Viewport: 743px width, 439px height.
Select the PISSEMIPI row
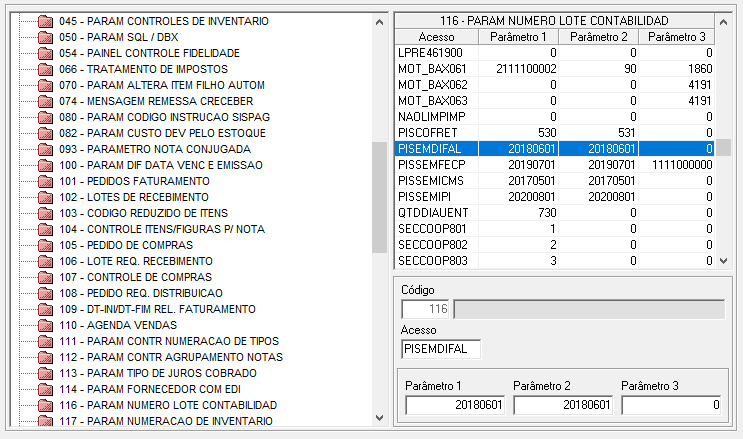554,197
